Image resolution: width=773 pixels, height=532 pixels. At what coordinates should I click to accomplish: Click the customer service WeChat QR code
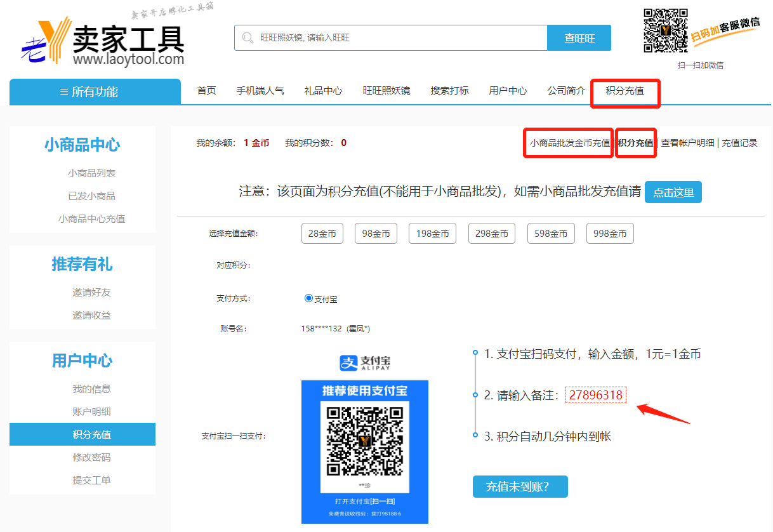click(666, 30)
